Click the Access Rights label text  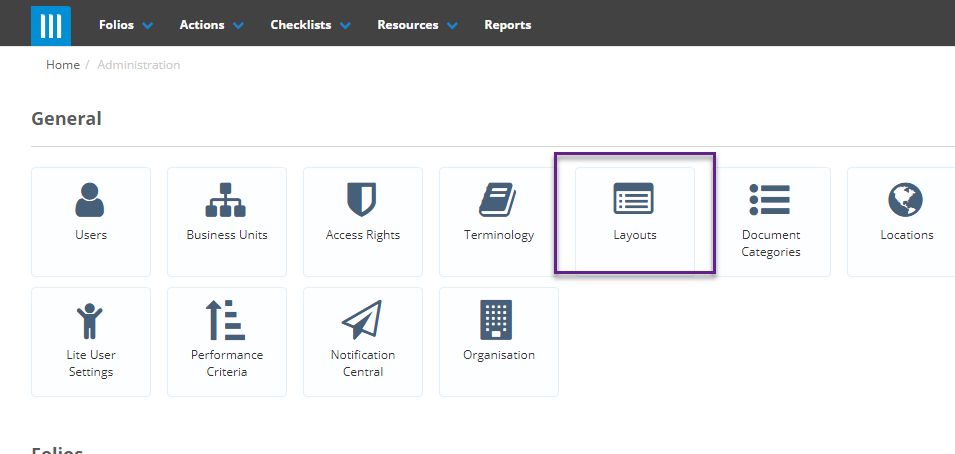coord(362,235)
